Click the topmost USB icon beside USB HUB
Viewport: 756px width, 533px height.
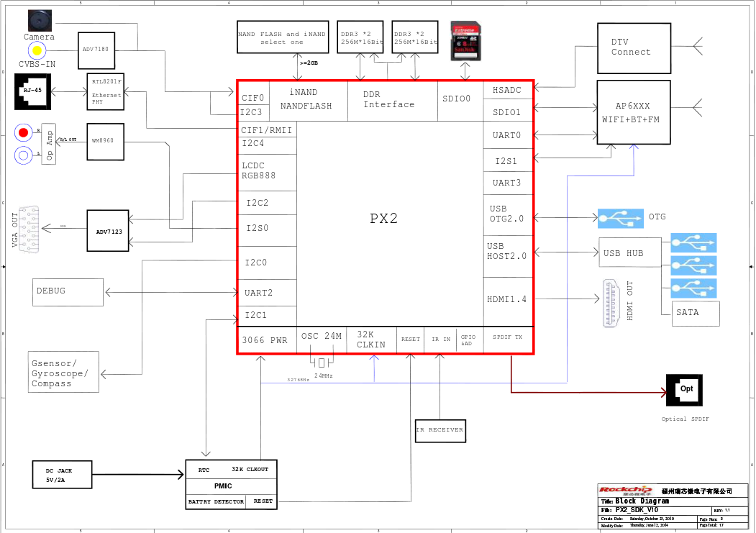(693, 242)
